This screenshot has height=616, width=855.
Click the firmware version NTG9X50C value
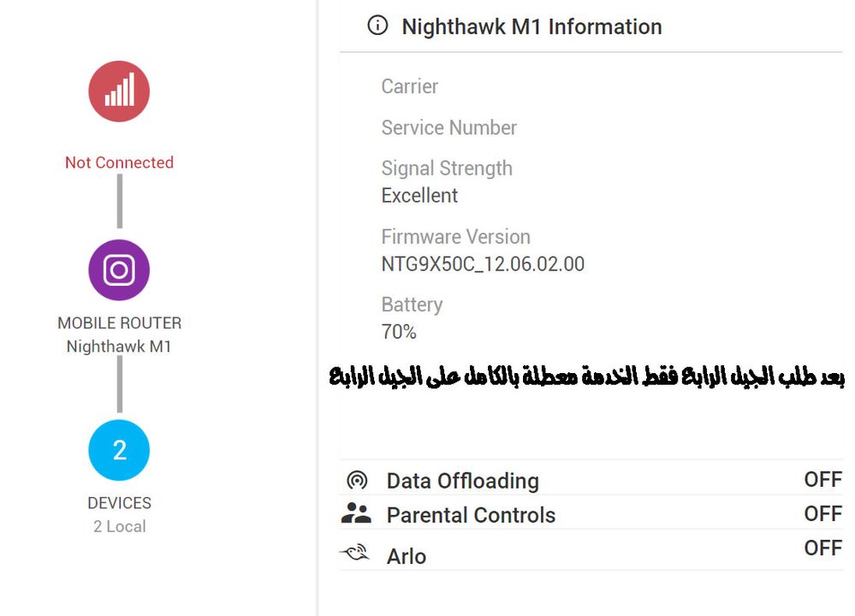click(483, 264)
